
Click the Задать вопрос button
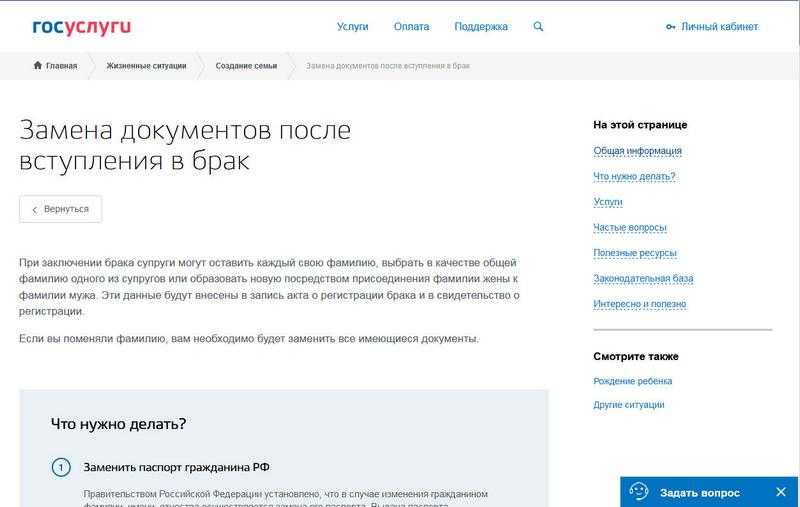click(699, 492)
